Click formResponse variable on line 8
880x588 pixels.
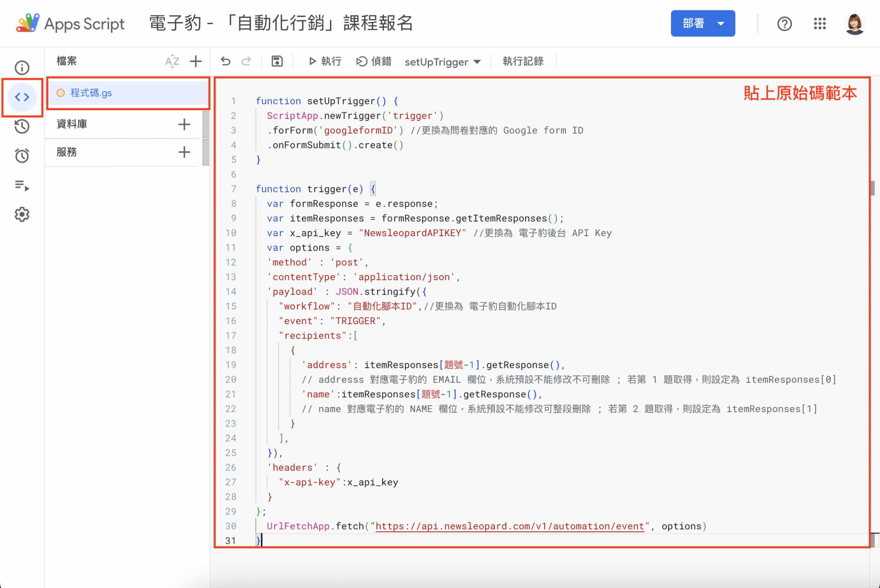324,204
